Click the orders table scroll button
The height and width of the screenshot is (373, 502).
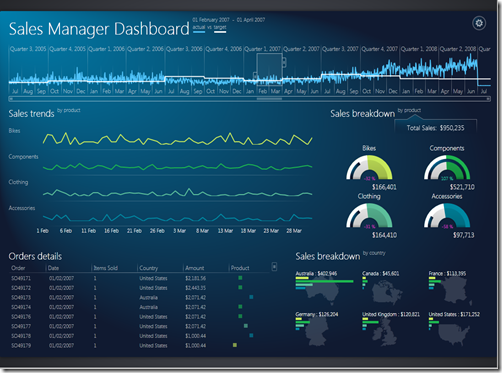point(274,266)
